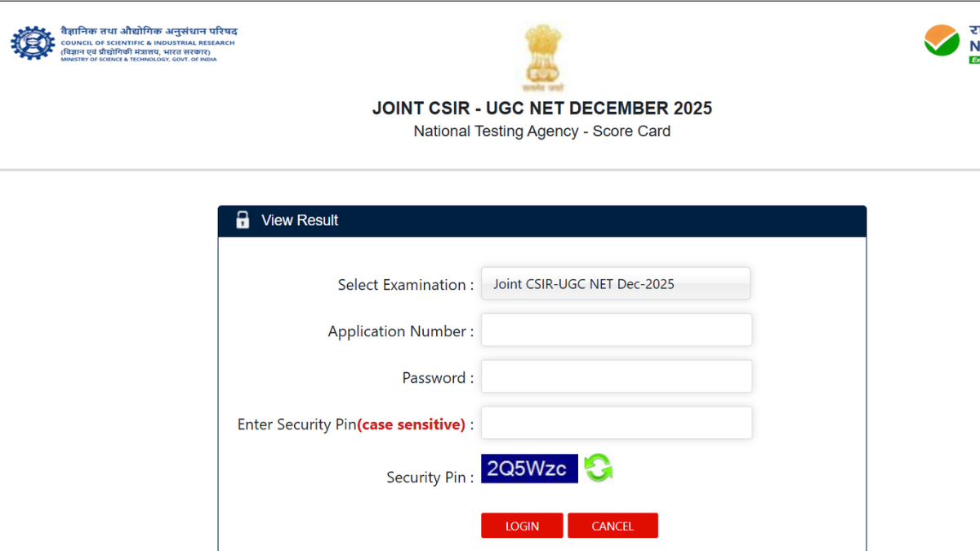Refresh the security pin captcha
The image size is (980, 551).
click(598, 469)
